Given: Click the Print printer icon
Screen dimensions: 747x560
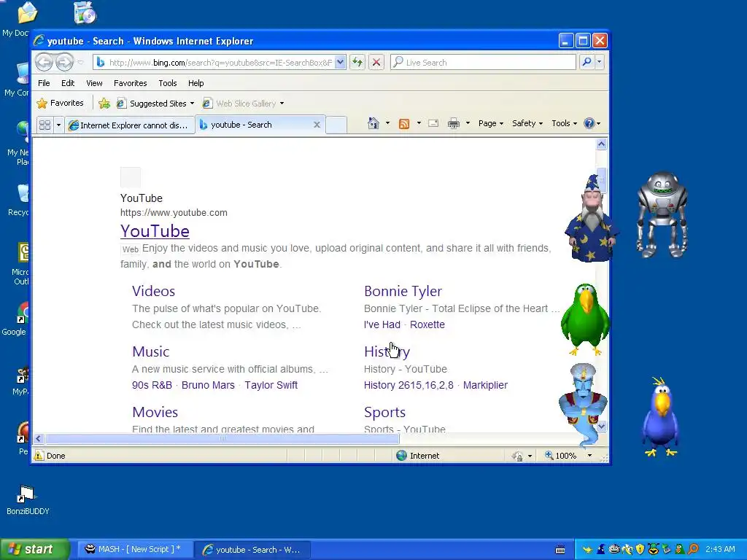Looking at the screenshot, I should 454,124.
